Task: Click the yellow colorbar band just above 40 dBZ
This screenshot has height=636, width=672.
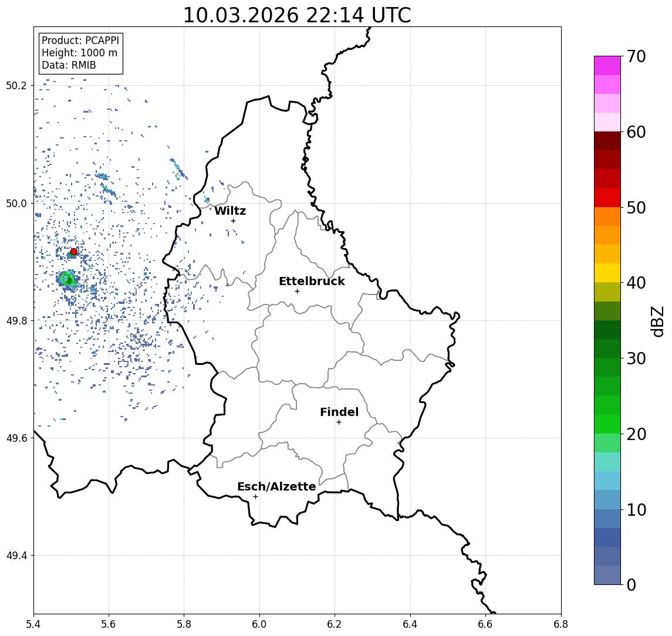Action: (x=607, y=273)
